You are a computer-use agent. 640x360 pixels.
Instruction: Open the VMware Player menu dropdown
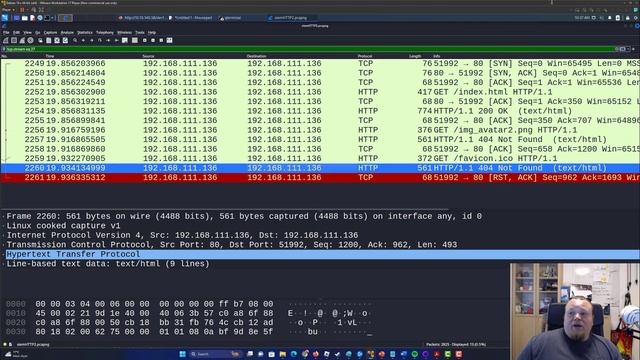coord(8,9)
